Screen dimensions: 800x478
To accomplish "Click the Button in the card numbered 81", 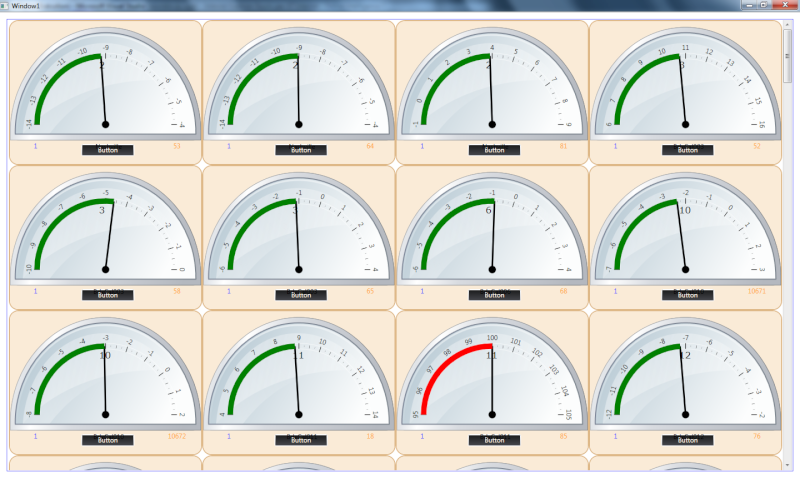I will (x=494, y=150).
